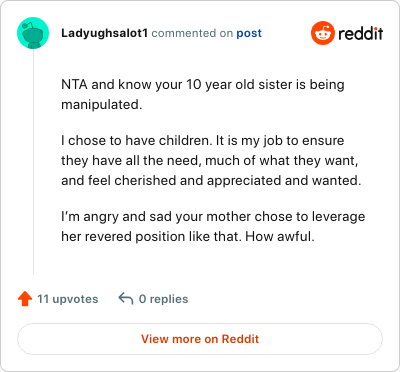This screenshot has height=372, width=400.
Task: Click the reply arrow icon
Action: coord(126,299)
